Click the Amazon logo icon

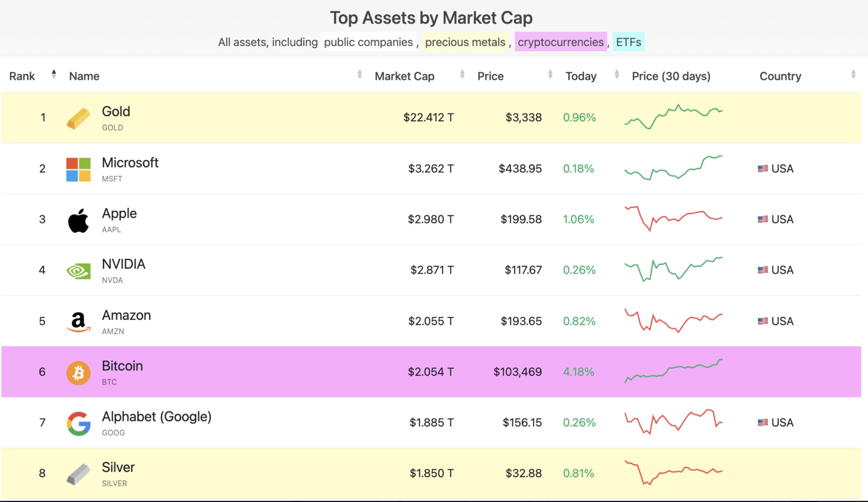click(x=78, y=322)
